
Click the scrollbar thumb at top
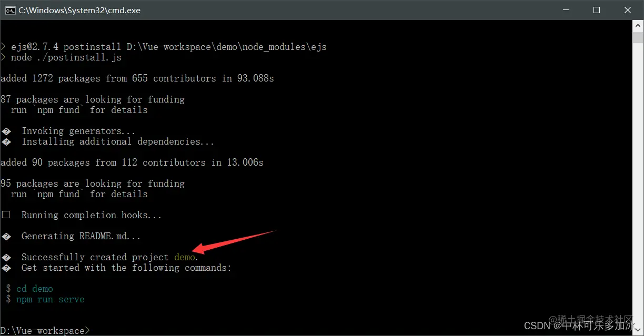coord(638,37)
